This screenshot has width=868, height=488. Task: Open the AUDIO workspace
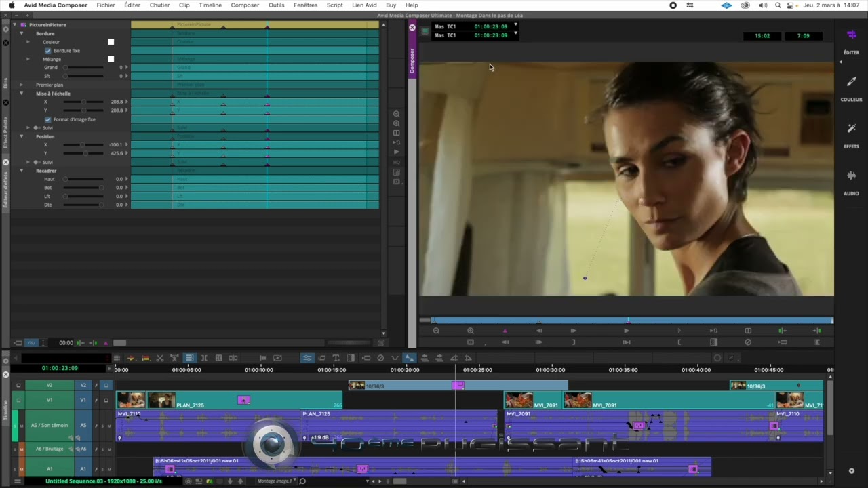[851, 176]
